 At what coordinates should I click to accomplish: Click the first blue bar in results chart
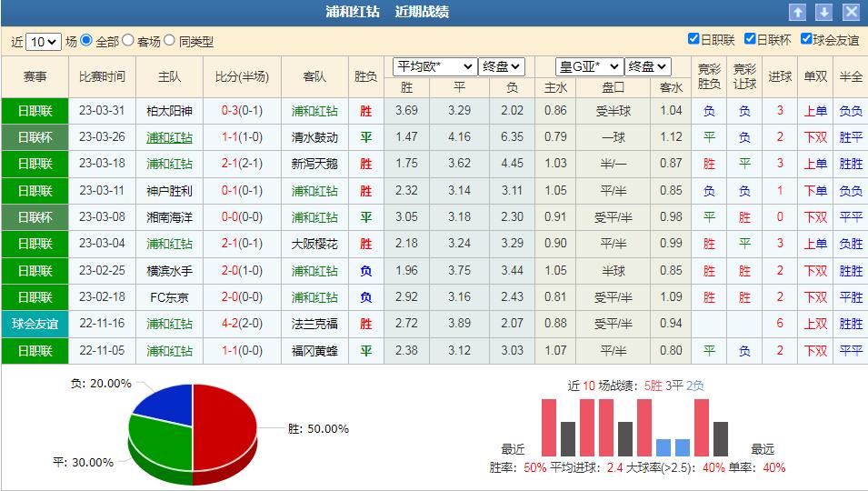663,447
